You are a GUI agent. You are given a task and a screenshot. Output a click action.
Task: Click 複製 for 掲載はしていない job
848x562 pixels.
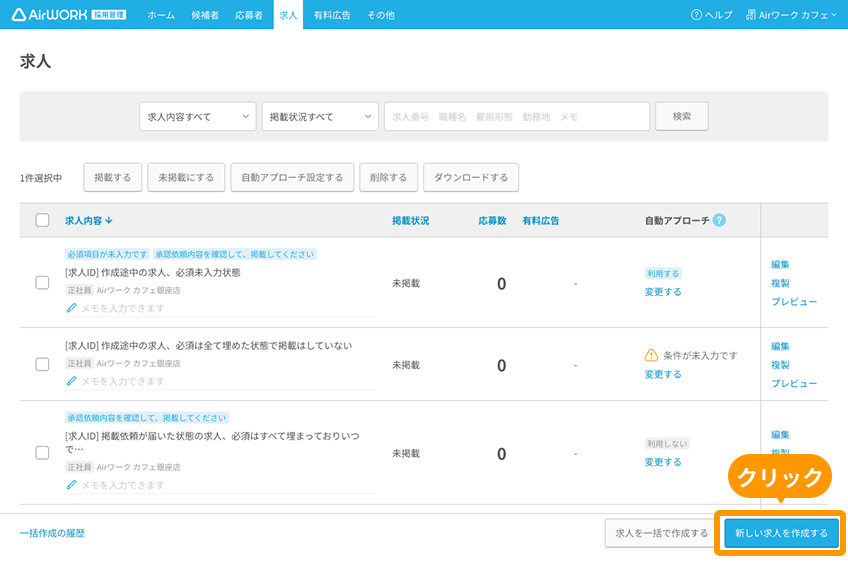coord(780,365)
